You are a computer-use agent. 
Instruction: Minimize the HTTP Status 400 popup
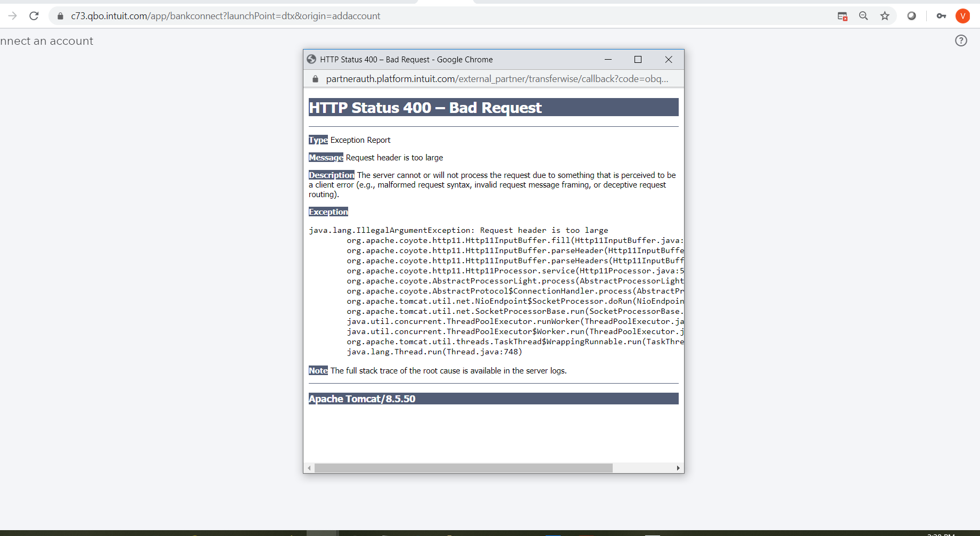608,59
